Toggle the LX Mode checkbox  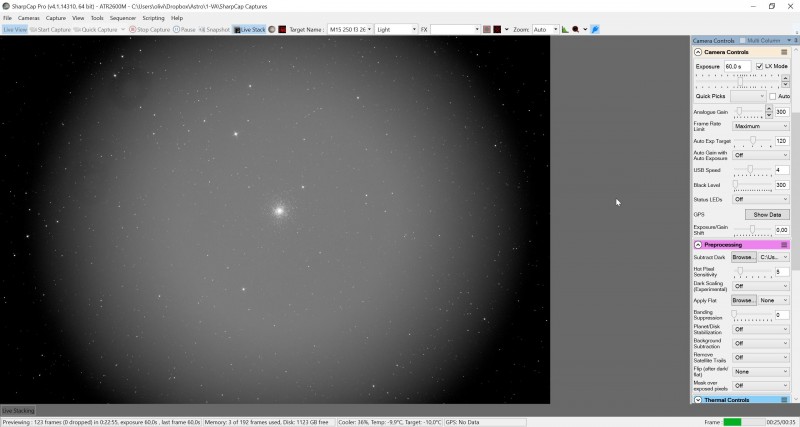pos(759,66)
